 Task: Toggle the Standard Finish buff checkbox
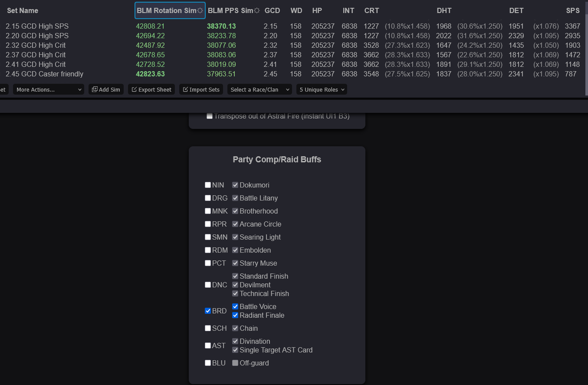[x=235, y=276]
